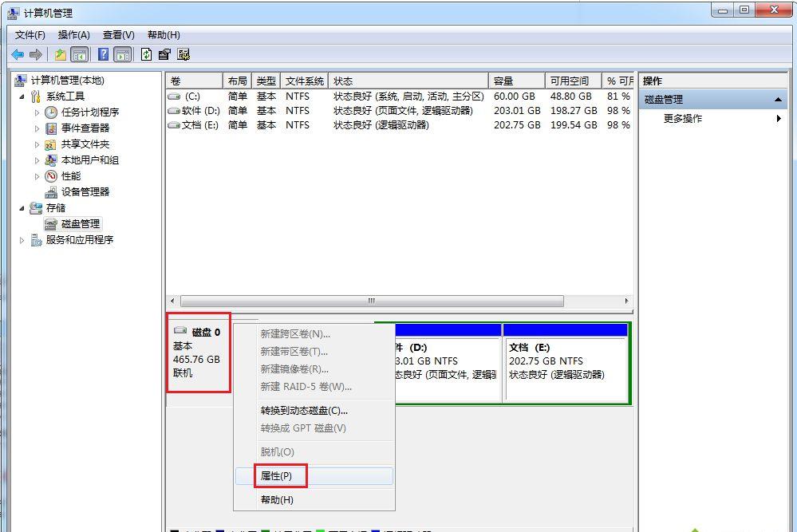Image resolution: width=797 pixels, height=532 pixels.
Task: Click the last toolbar icon after Properties
Action: coord(183,54)
